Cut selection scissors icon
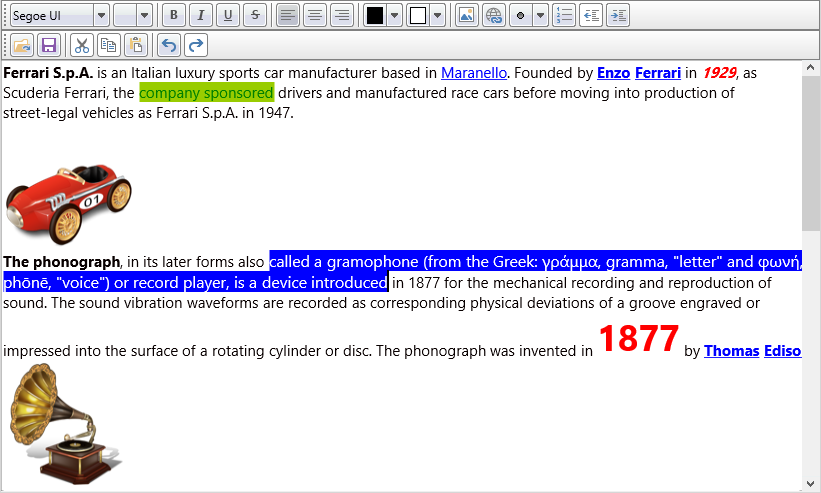 [x=82, y=45]
